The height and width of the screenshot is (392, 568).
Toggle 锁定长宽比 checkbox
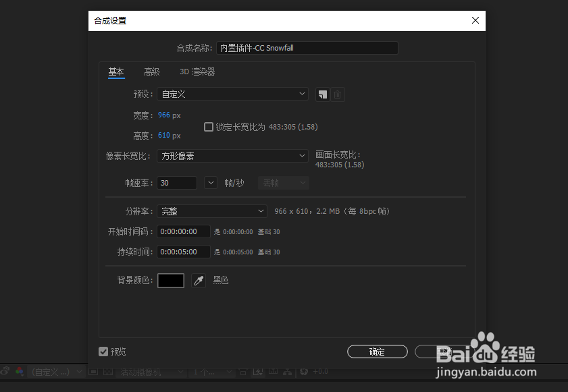click(209, 127)
